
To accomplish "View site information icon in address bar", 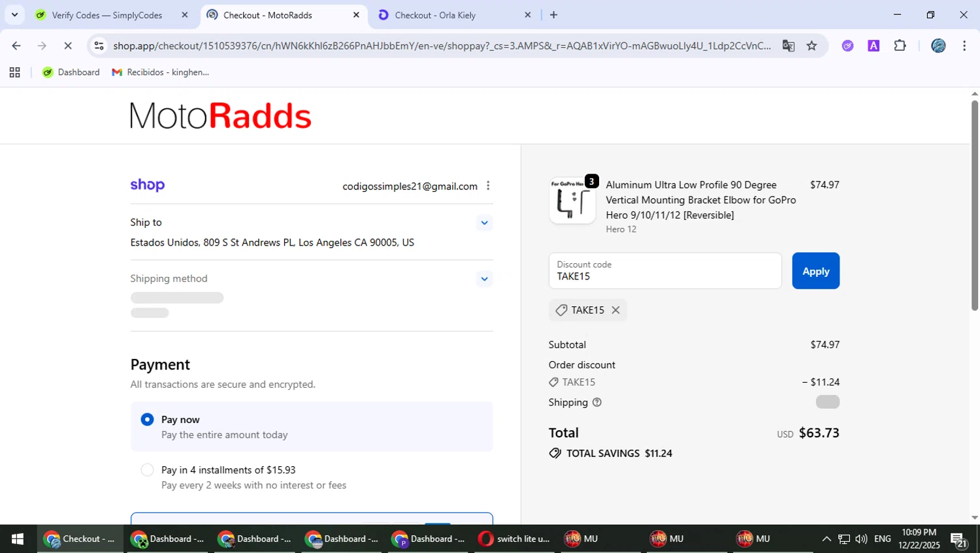I will pos(99,46).
